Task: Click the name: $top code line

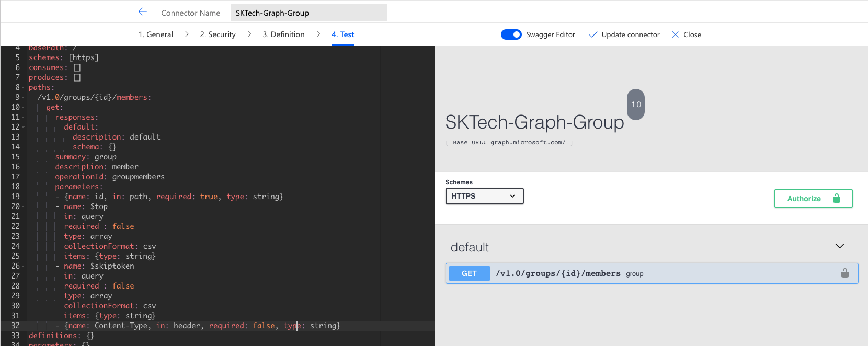Action: coord(82,206)
